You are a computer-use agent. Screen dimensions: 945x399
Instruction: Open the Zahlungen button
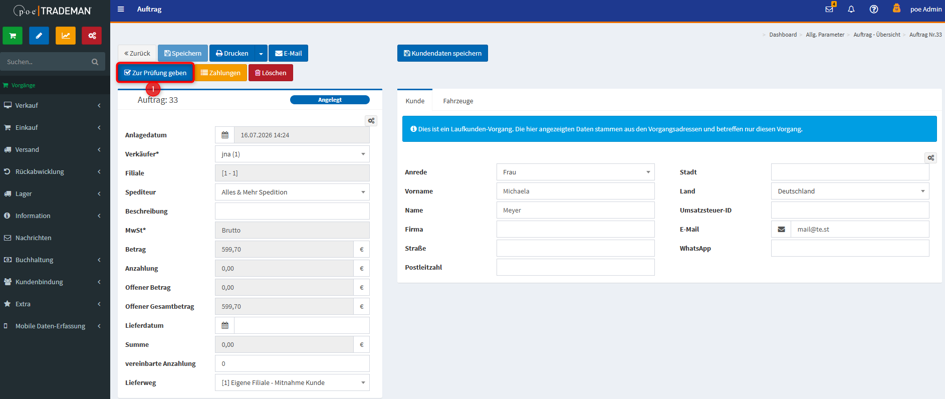221,72
